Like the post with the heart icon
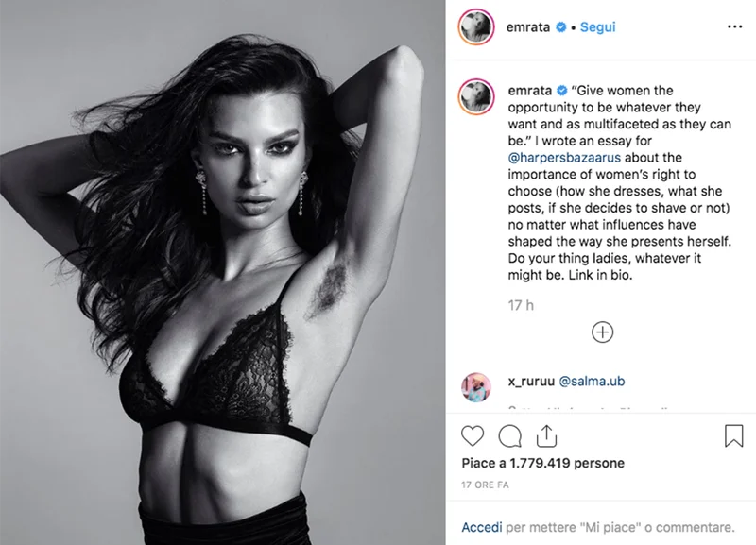 [472, 436]
